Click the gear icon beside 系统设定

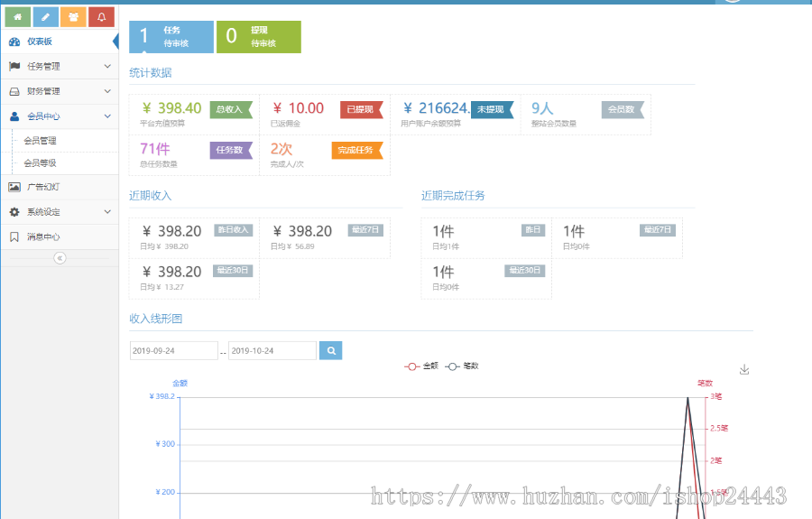[x=14, y=212]
